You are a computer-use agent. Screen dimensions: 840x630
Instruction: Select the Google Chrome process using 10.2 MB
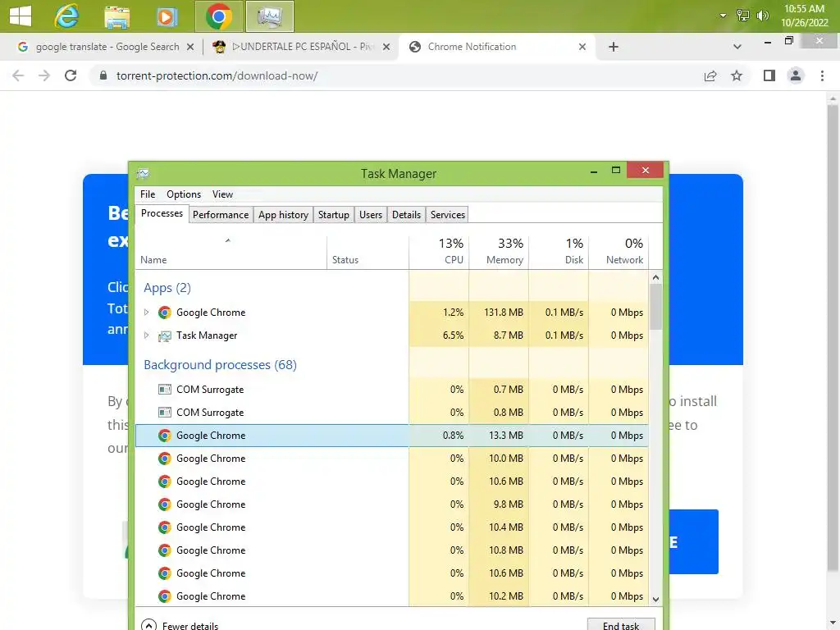(x=392, y=596)
